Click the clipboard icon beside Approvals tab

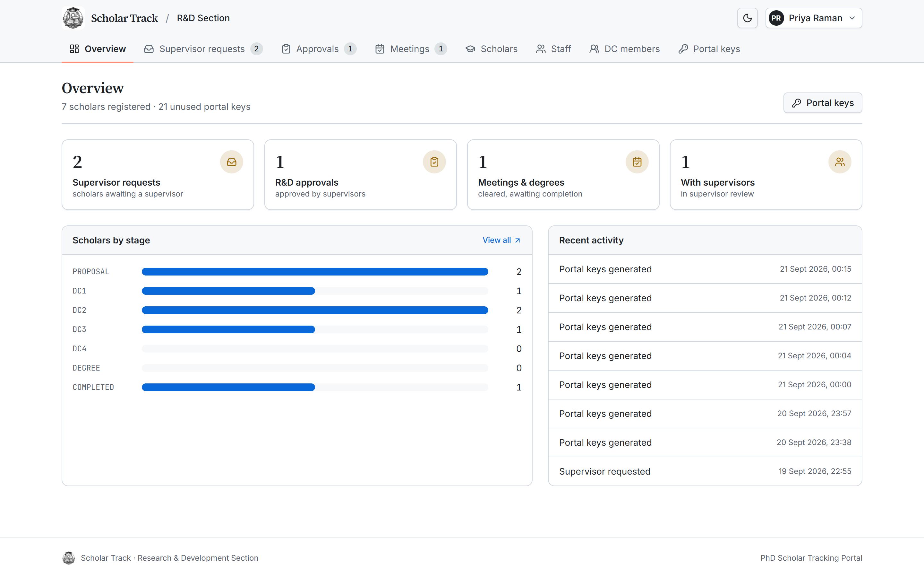[x=286, y=49]
